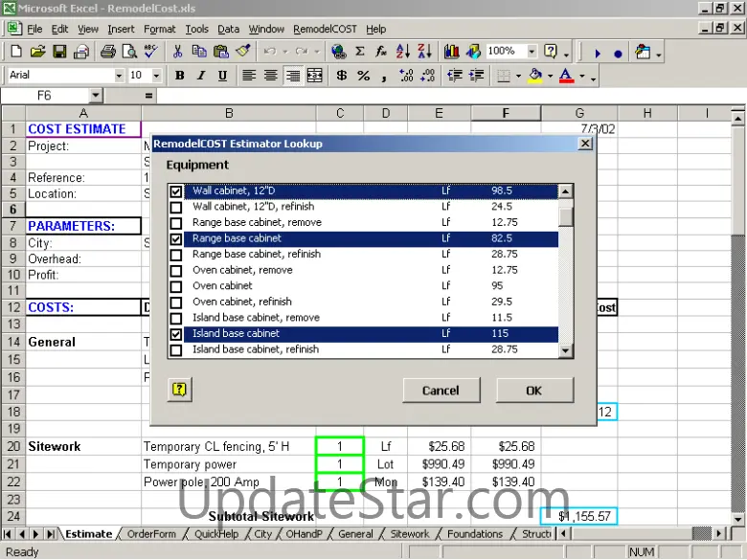Select cell A1 COST ESTIMATE
This screenshot has width=747, height=560.
tap(83, 129)
